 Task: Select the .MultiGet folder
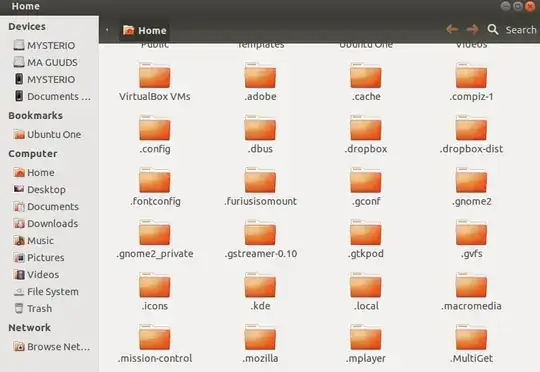click(471, 344)
